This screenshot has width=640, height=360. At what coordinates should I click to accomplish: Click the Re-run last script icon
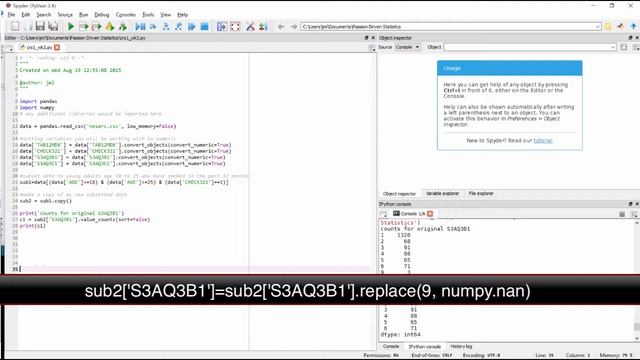click(x=122, y=27)
